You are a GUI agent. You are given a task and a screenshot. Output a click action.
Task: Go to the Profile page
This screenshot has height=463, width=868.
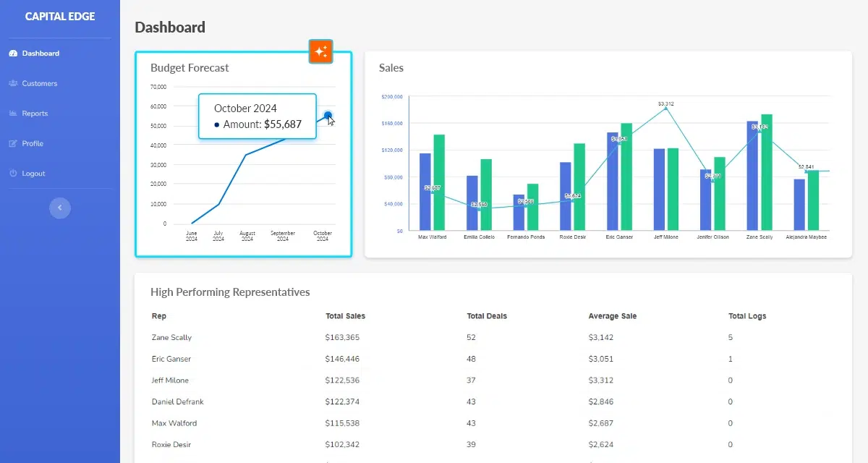coord(33,144)
